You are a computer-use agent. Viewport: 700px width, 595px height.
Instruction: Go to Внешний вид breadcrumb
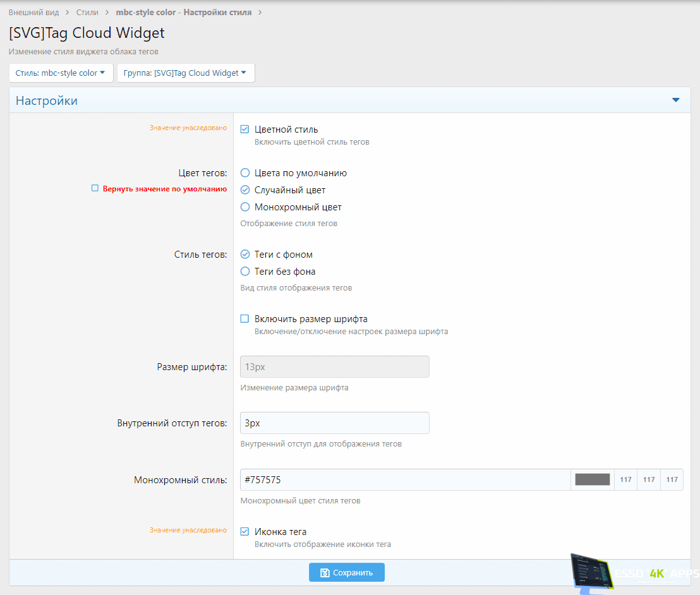pyautogui.click(x=33, y=12)
